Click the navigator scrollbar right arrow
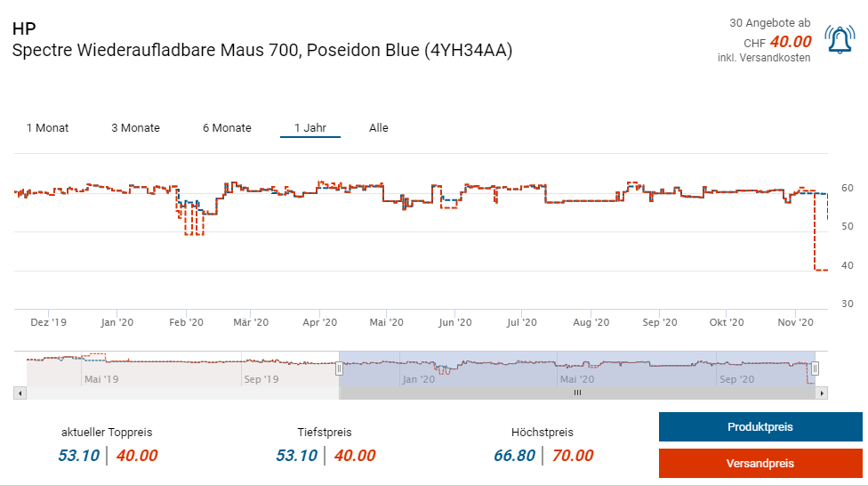The image size is (868, 486). point(822,393)
